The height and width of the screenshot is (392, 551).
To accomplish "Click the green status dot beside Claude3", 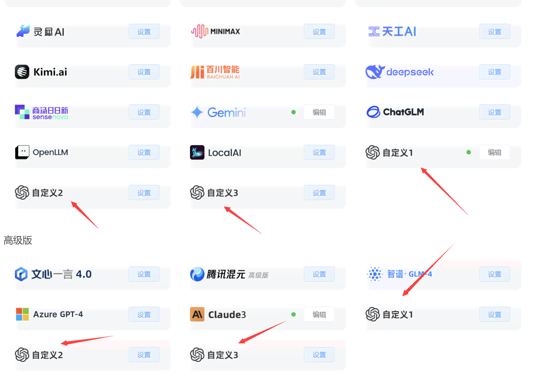I will (x=293, y=314).
